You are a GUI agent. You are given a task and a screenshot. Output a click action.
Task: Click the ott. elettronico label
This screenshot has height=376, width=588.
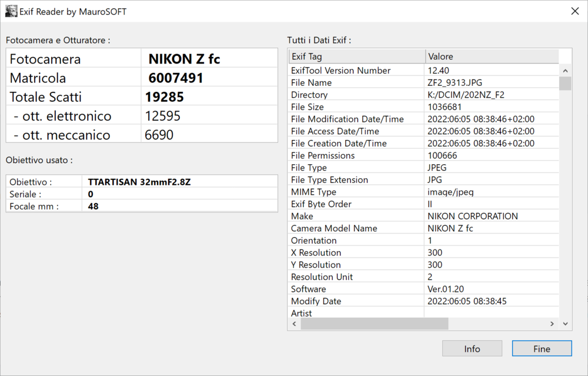(62, 116)
